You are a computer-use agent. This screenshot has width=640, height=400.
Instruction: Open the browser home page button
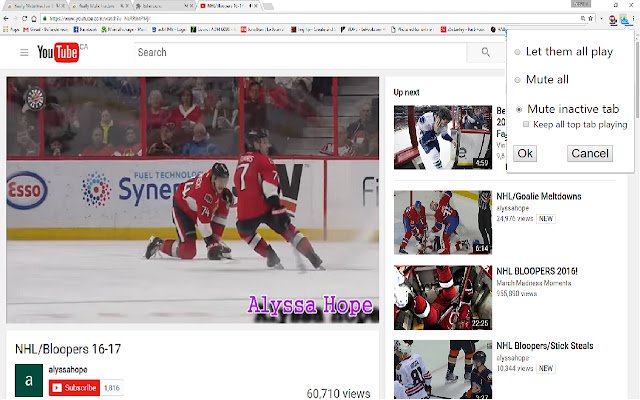coord(34,18)
